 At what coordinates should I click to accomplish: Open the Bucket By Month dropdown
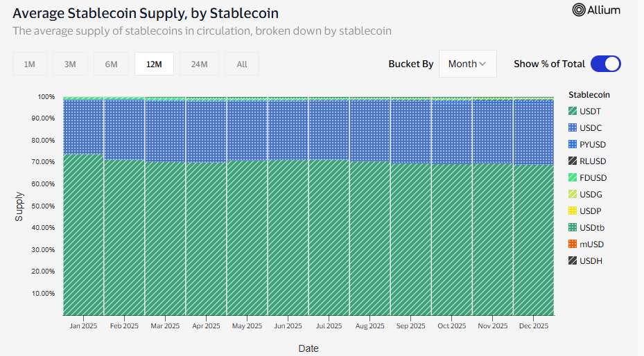coord(467,64)
